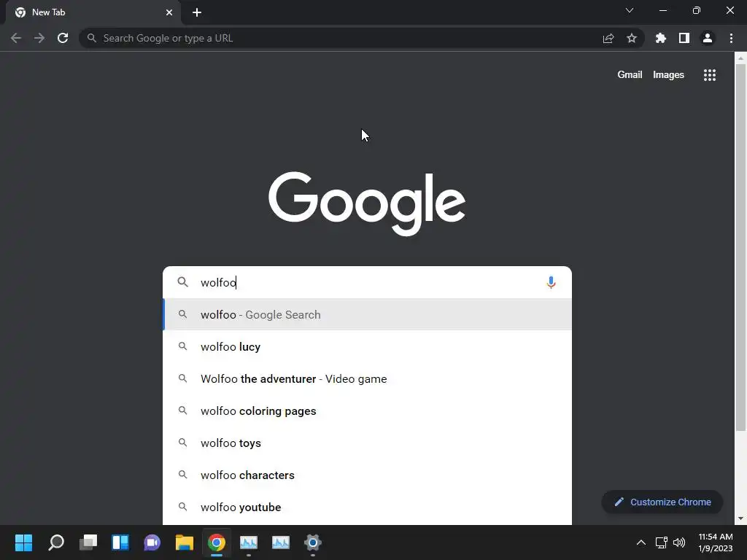Viewport: 747px width, 560px height.
Task: Select suggestion 'wolfoo characters'
Action: (x=368, y=475)
